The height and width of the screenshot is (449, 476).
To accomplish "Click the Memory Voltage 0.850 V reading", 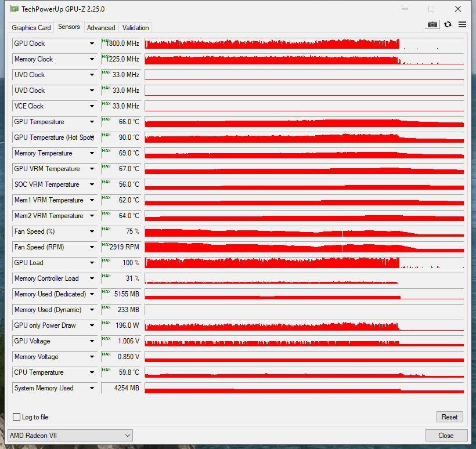I will click(x=121, y=357).
